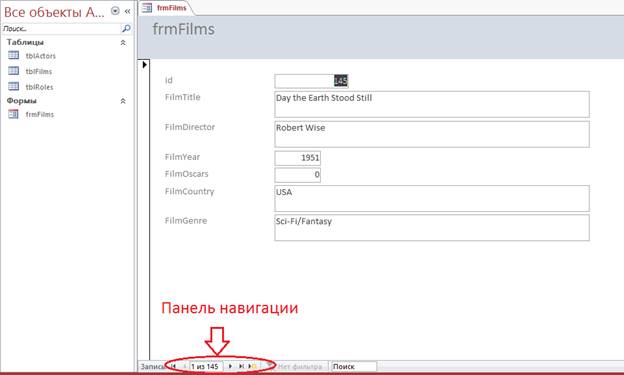Click the 'Таблицы' group header text
The image size is (624, 375).
(25, 42)
